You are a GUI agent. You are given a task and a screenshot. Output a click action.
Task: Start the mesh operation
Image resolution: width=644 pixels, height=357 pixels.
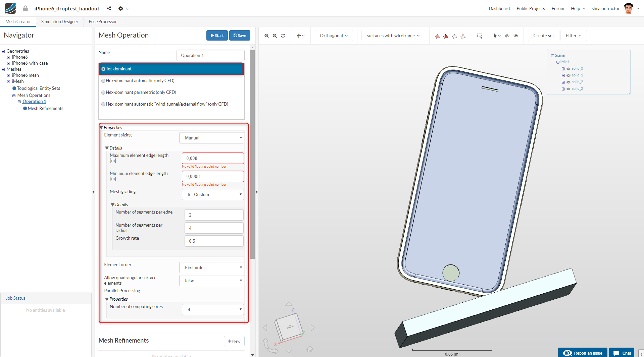(x=217, y=36)
